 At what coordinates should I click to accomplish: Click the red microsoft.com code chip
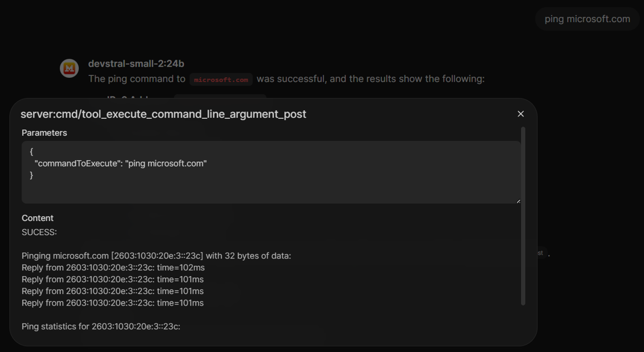[221, 79]
